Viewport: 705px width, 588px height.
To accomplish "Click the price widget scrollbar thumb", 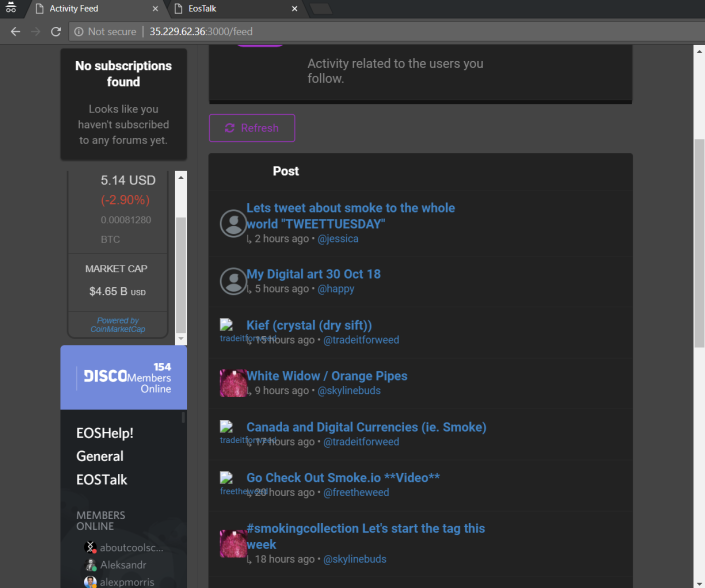I will click(x=181, y=275).
